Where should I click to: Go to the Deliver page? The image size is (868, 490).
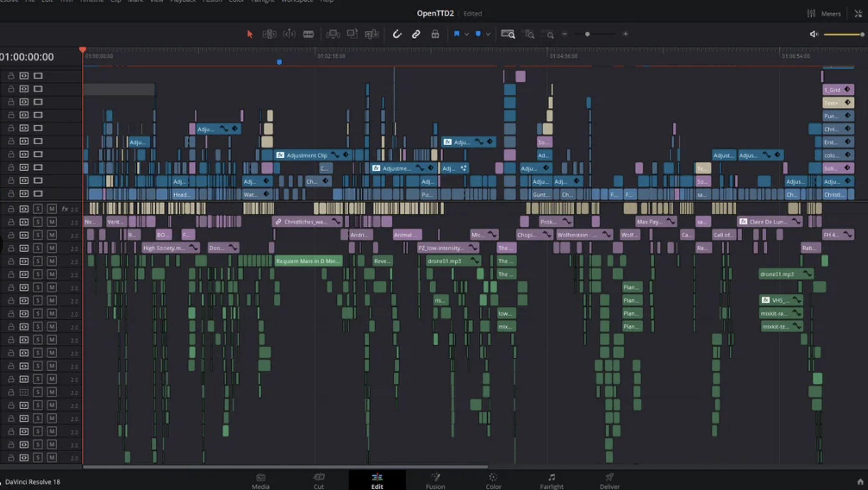[610, 481]
